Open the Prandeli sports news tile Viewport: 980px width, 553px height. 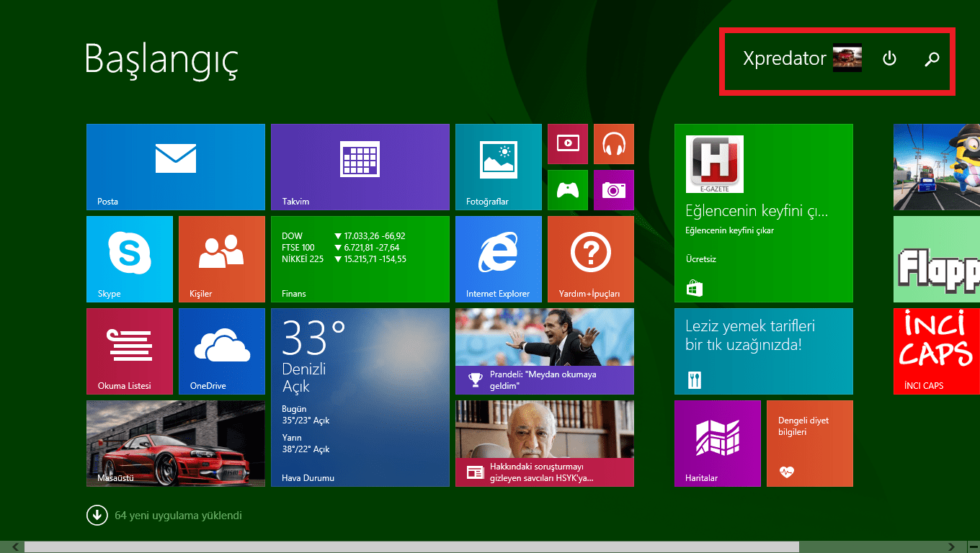coord(545,351)
